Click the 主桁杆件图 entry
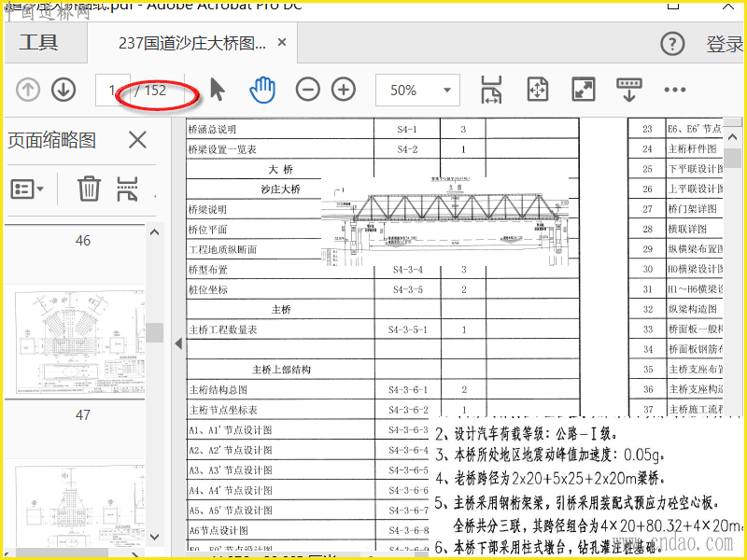This screenshot has width=747, height=560. 692,148
